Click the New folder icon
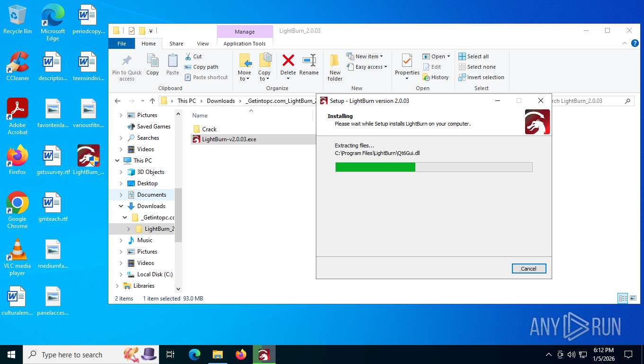The width and height of the screenshot is (644, 364). coord(335,61)
